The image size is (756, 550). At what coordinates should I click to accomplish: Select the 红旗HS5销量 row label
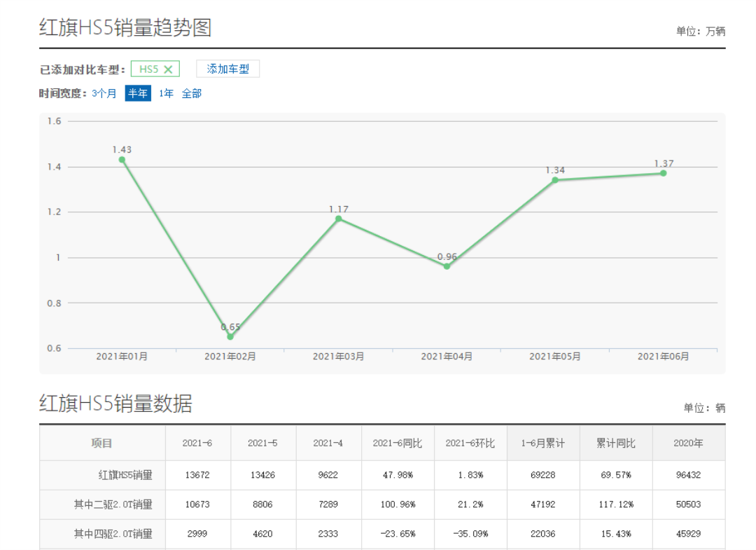125,475
